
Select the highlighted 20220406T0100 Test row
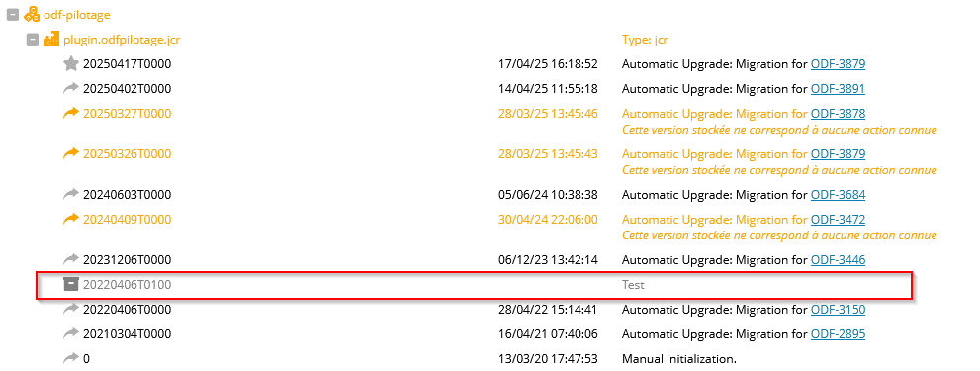click(x=475, y=285)
